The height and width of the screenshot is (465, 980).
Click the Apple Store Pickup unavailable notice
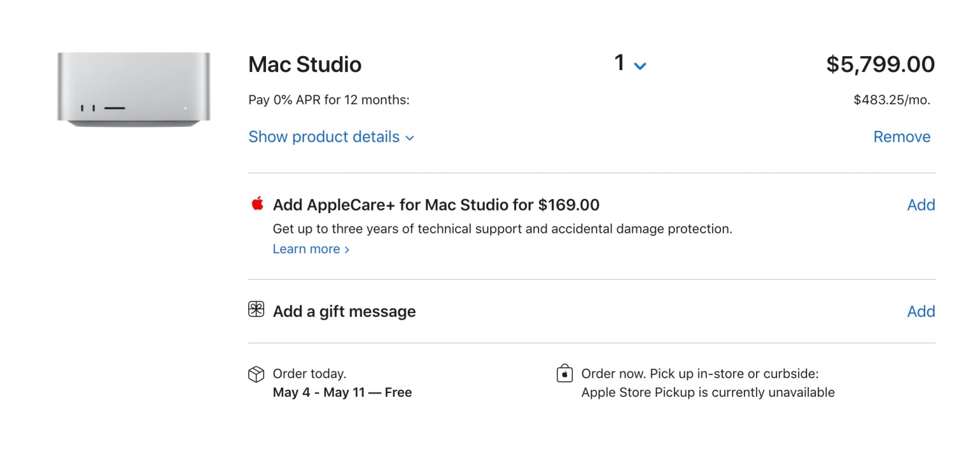(708, 393)
